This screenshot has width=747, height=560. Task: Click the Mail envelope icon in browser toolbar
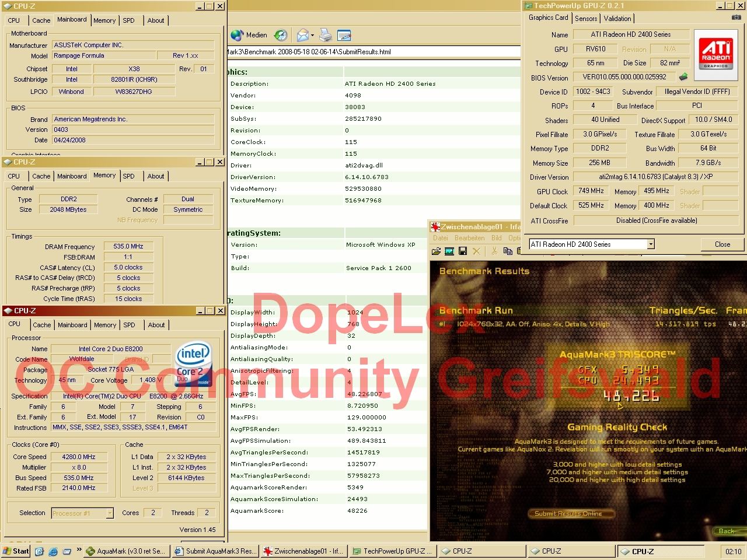pos(302,35)
